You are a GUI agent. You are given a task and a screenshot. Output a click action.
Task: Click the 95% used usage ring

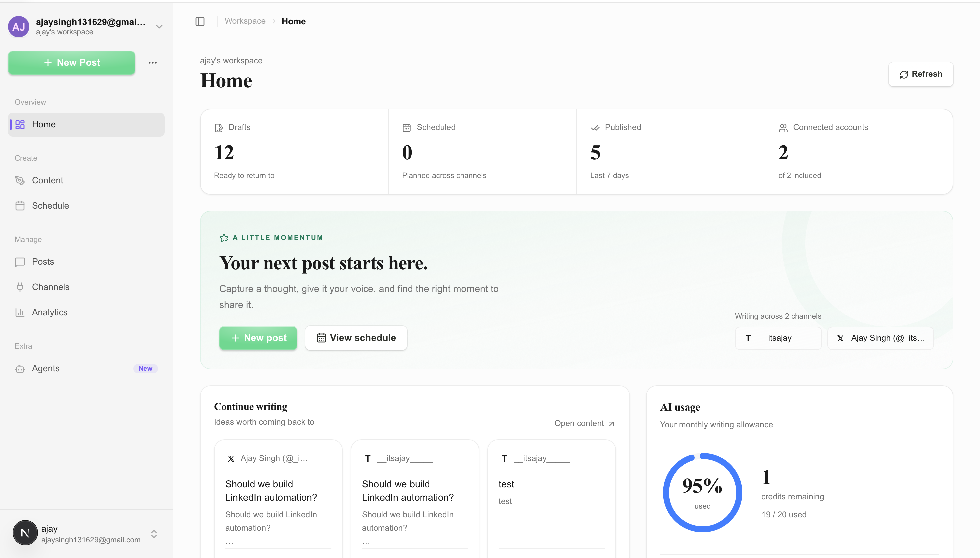(702, 492)
